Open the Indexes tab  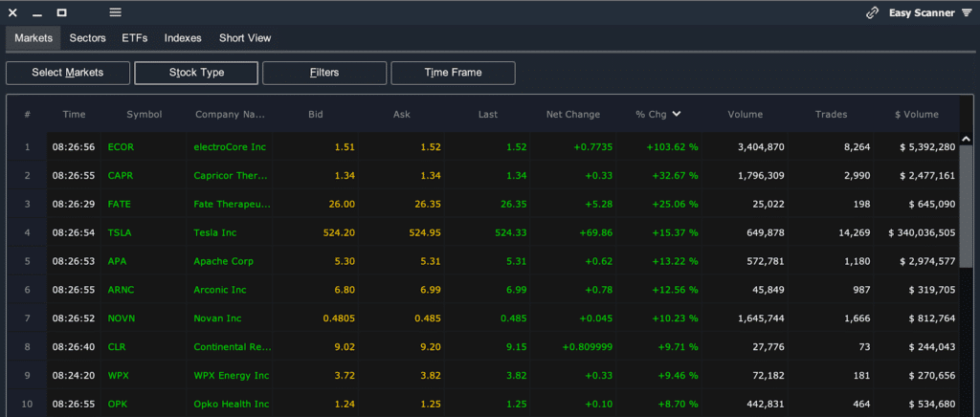(183, 38)
